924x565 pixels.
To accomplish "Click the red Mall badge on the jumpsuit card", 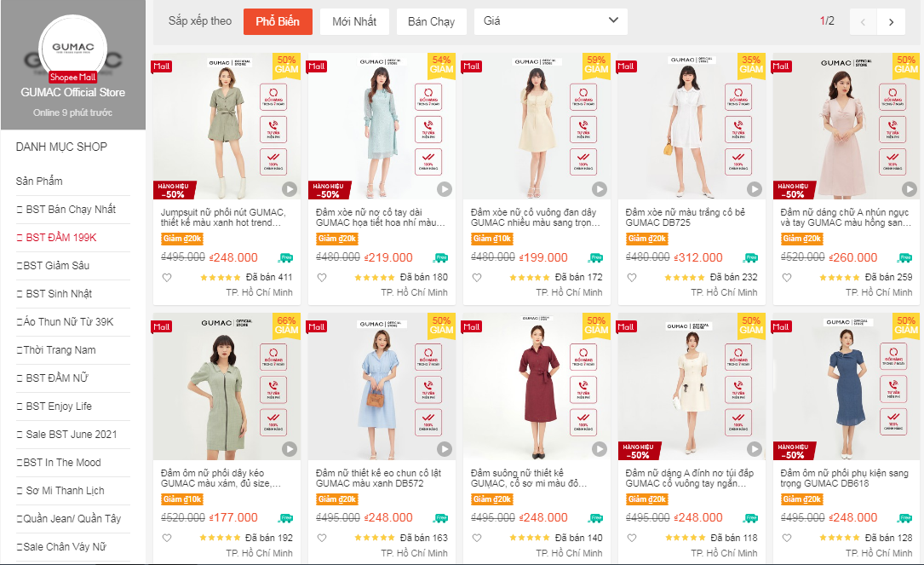I will click(x=161, y=66).
